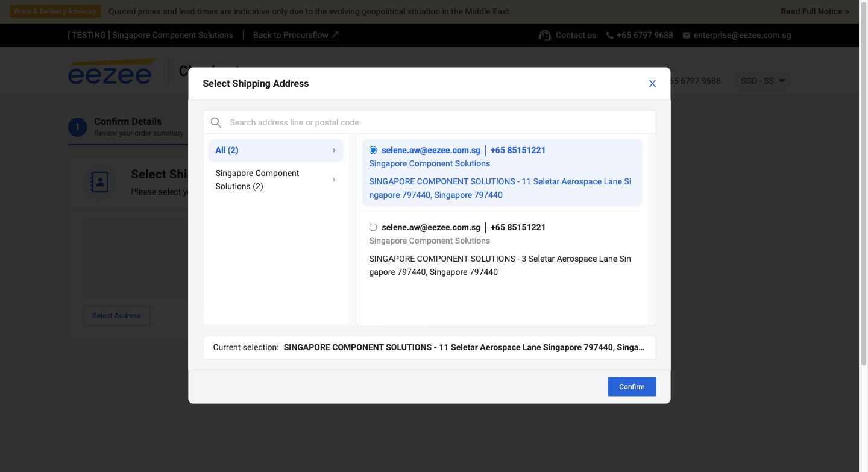Click the [ TESTING ] Singapore Component Solutions text

pos(150,35)
